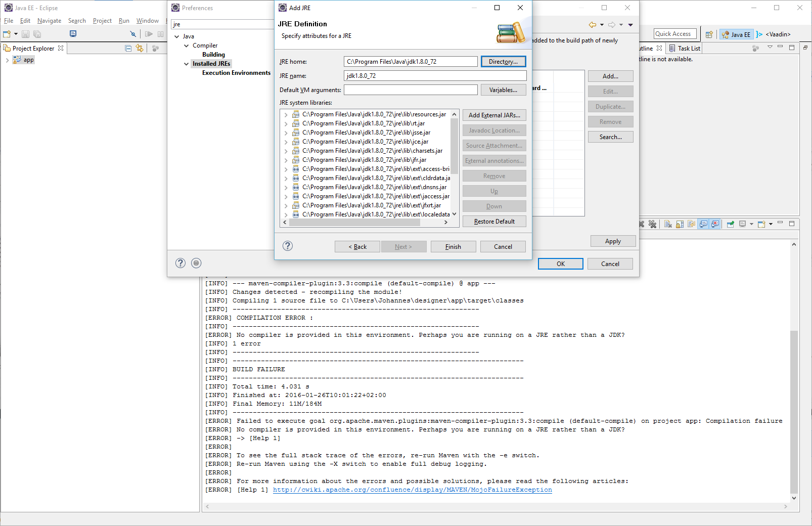Click Restore Default button
This screenshot has height=526, width=812.
[494, 222]
